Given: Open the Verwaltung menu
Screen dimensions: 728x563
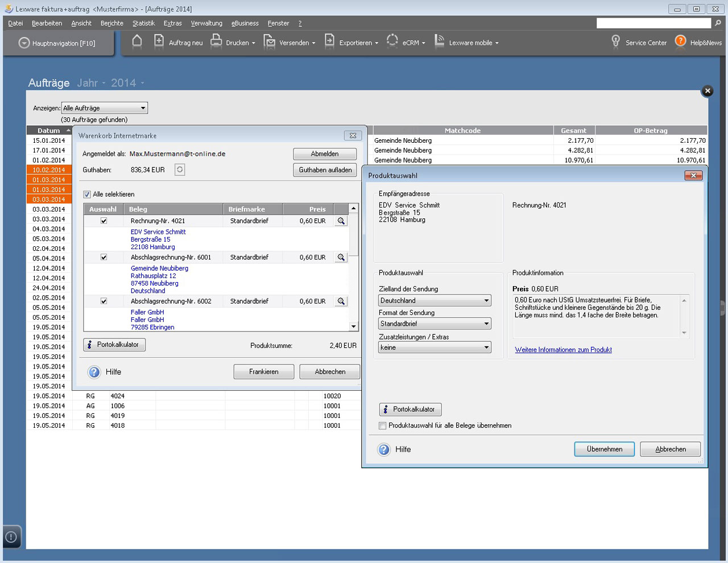Looking at the screenshot, I should tap(206, 23).
